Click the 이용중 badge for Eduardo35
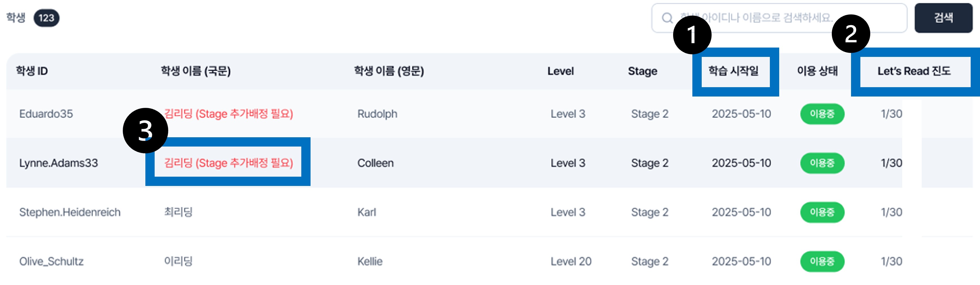 pos(822,114)
